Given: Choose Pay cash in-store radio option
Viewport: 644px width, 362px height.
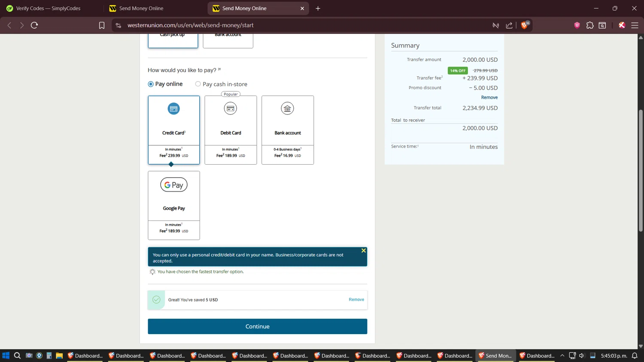Looking at the screenshot, I should coord(198,84).
